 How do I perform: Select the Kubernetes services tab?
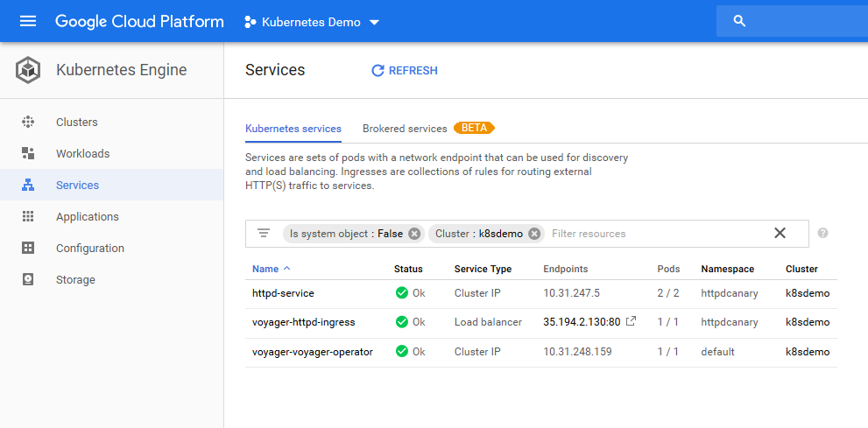[x=293, y=129]
